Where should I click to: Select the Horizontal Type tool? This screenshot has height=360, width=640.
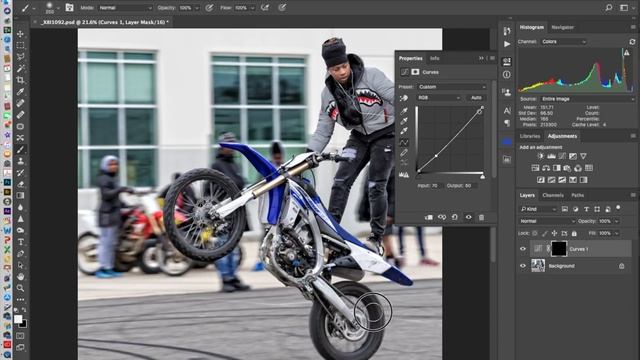click(20, 242)
